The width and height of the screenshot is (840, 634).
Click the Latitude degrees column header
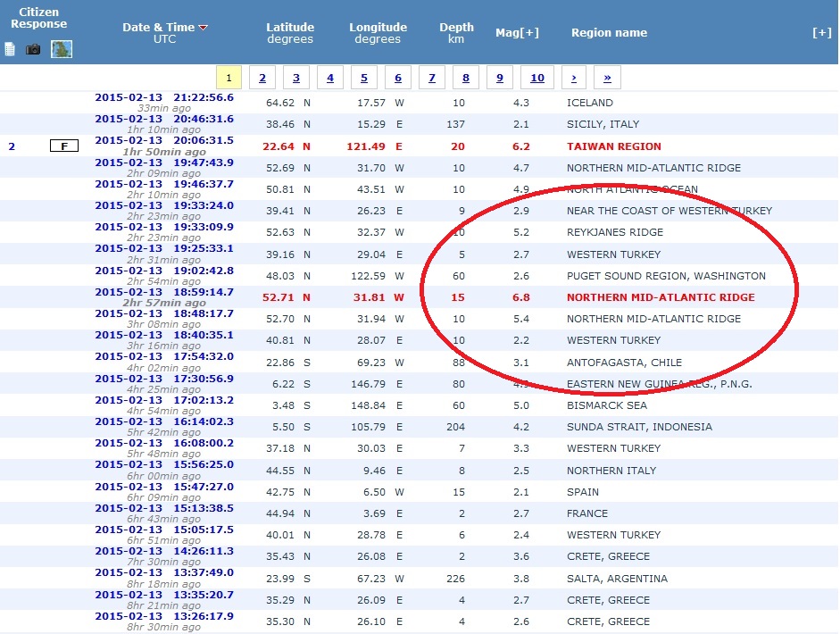pos(290,33)
